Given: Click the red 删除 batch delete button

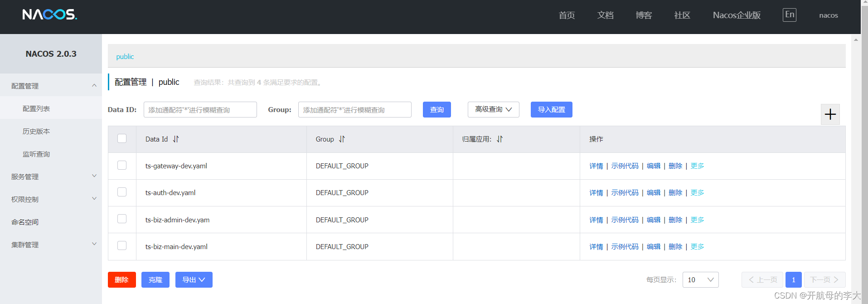Looking at the screenshot, I should [x=121, y=279].
